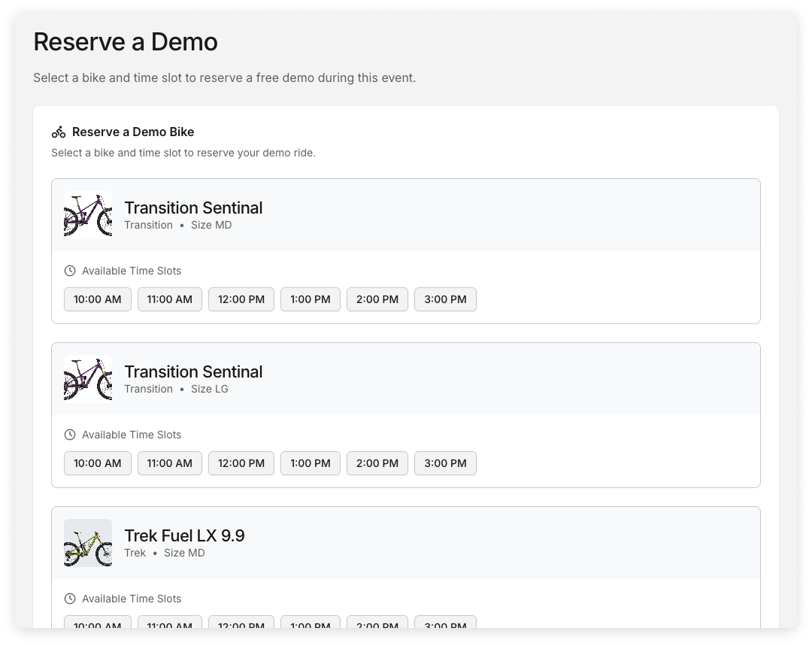Open the Transition Sentinal Size LG bike thumbnail
The width and height of the screenshot is (812, 646).
pyautogui.click(x=88, y=379)
